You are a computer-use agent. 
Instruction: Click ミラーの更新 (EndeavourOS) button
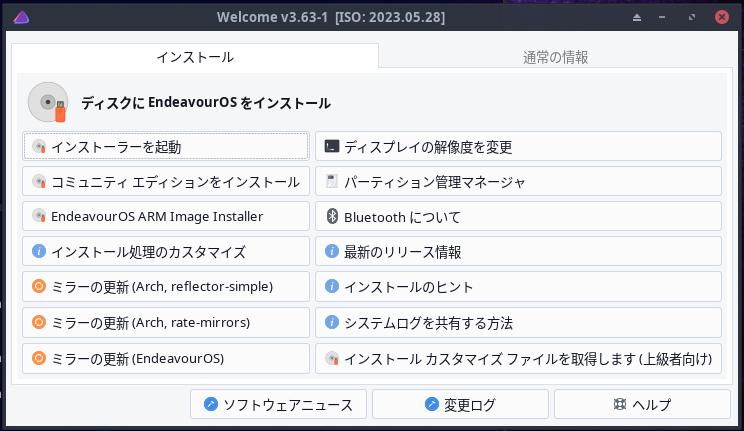tap(166, 358)
